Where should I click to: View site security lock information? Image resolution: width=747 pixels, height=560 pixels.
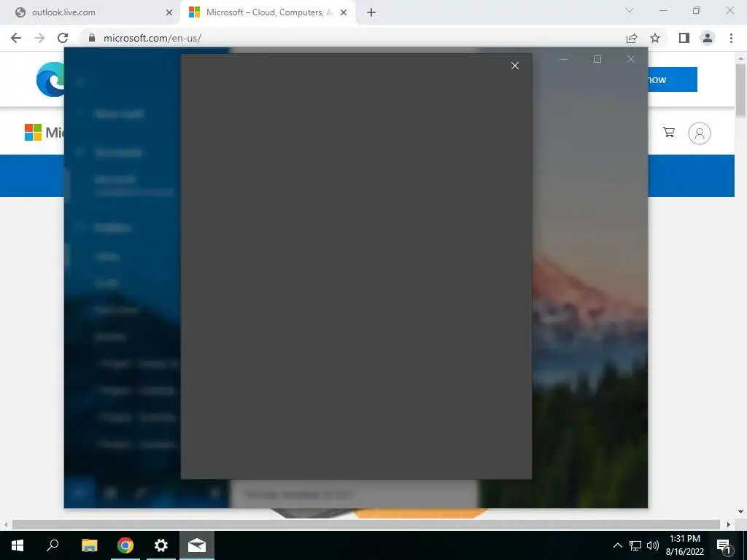coord(92,38)
